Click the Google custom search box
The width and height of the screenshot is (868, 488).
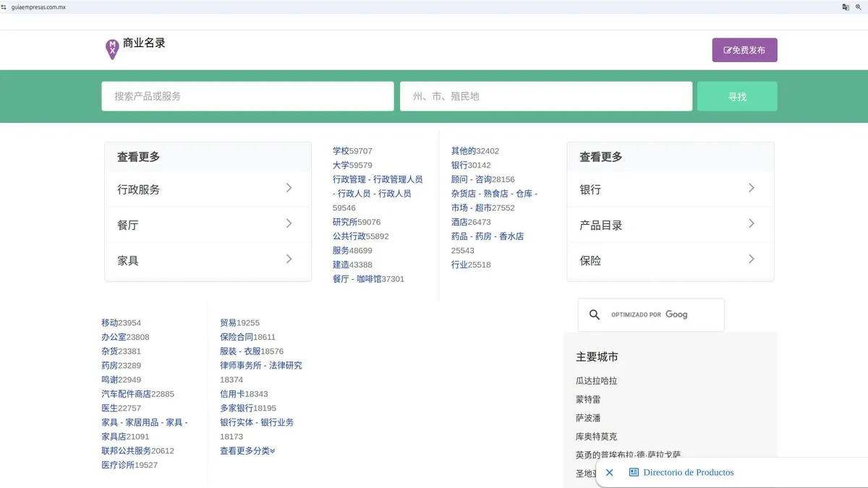[651, 314]
